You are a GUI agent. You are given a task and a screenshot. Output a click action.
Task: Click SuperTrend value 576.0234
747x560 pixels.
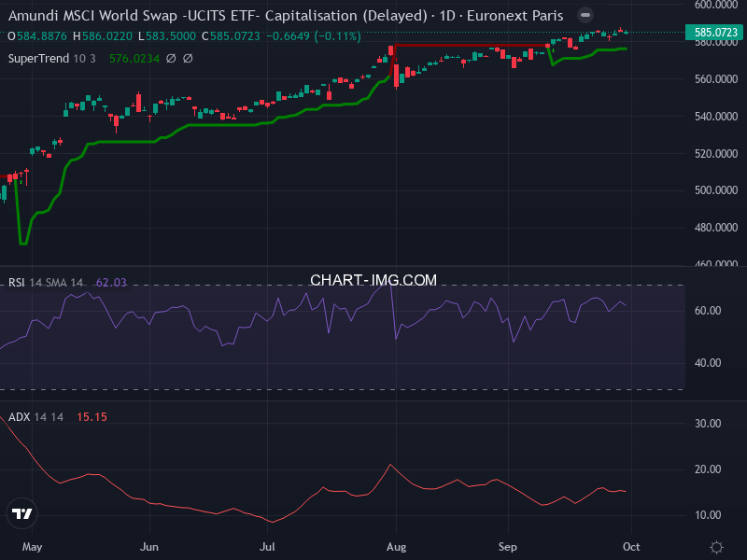[134, 58]
